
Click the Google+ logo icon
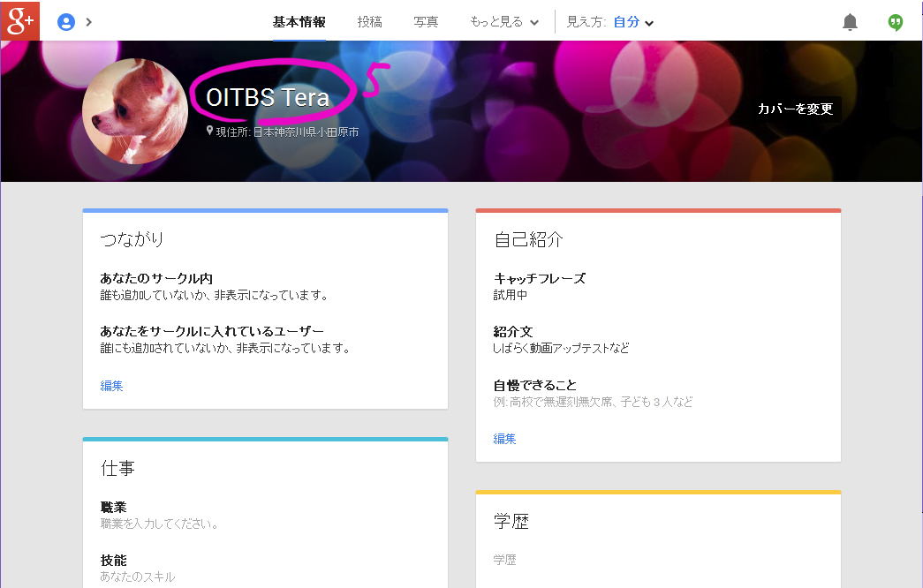pos(20,21)
